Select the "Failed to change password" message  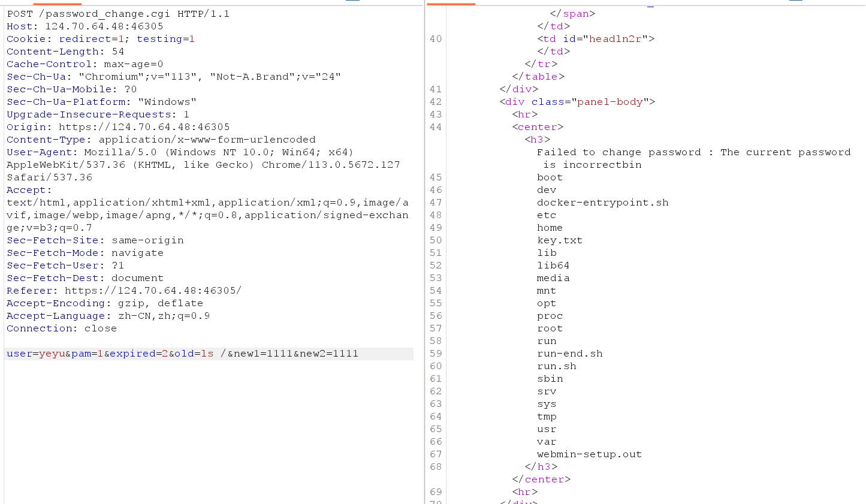point(694,159)
